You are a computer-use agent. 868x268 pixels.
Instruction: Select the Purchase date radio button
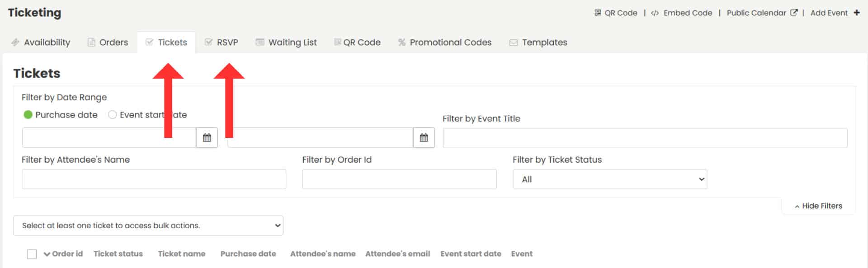point(28,115)
